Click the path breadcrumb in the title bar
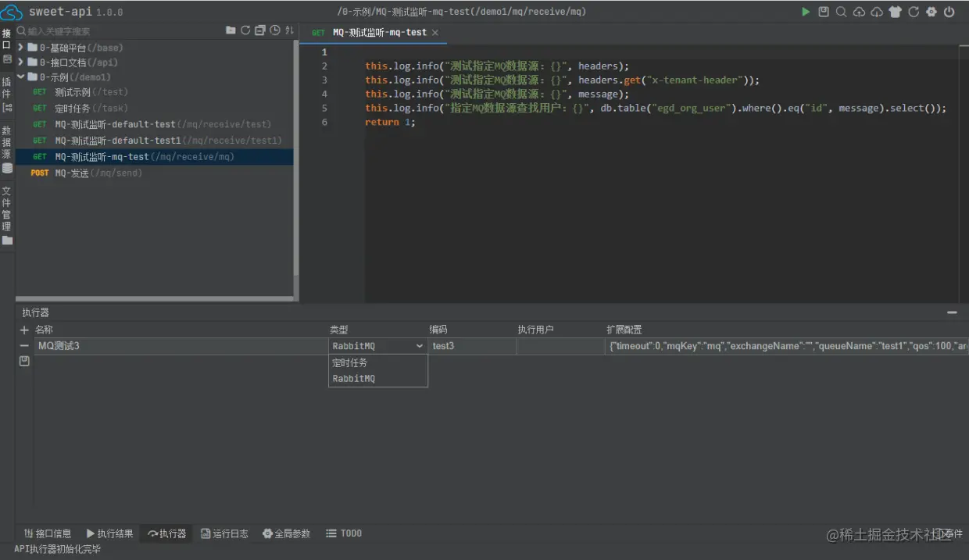969x560 pixels. pyautogui.click(x=461, y=12)
